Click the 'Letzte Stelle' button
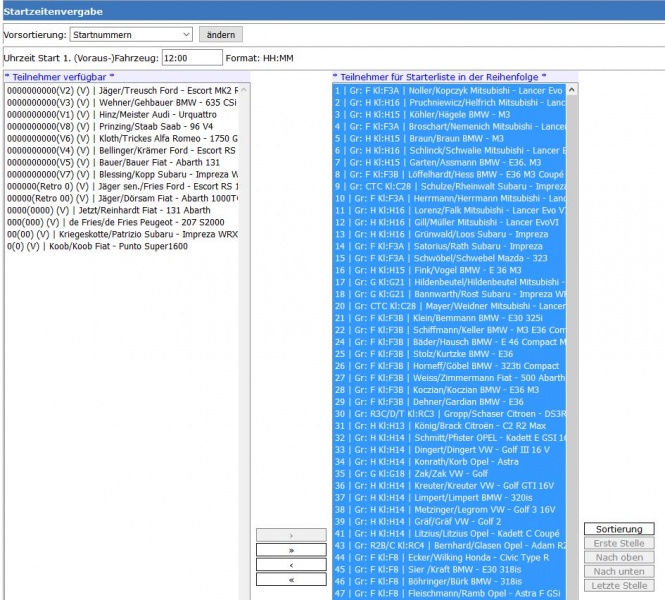Image resolution: width=665 pixels, height=600 pixels. click(619, 585)
